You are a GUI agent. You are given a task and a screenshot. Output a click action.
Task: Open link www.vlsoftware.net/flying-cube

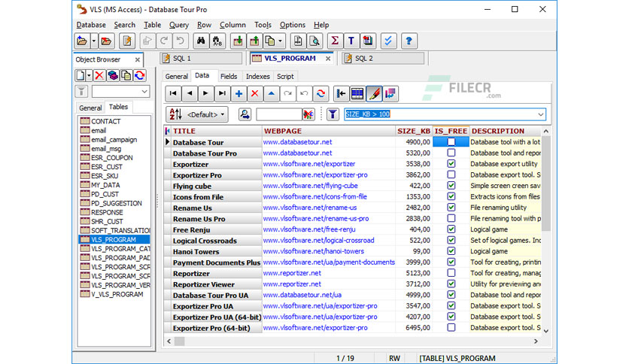310,186
